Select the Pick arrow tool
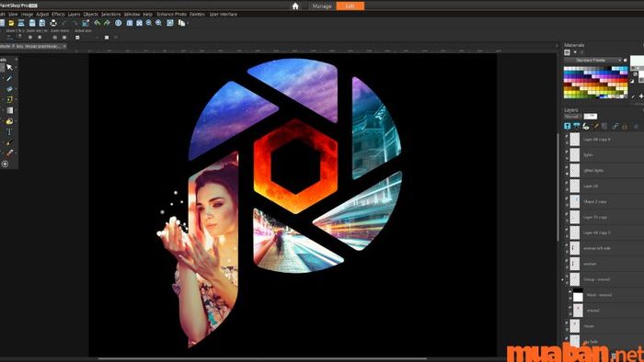This screenshot has height=362, width=644. (x=9, y=67)
